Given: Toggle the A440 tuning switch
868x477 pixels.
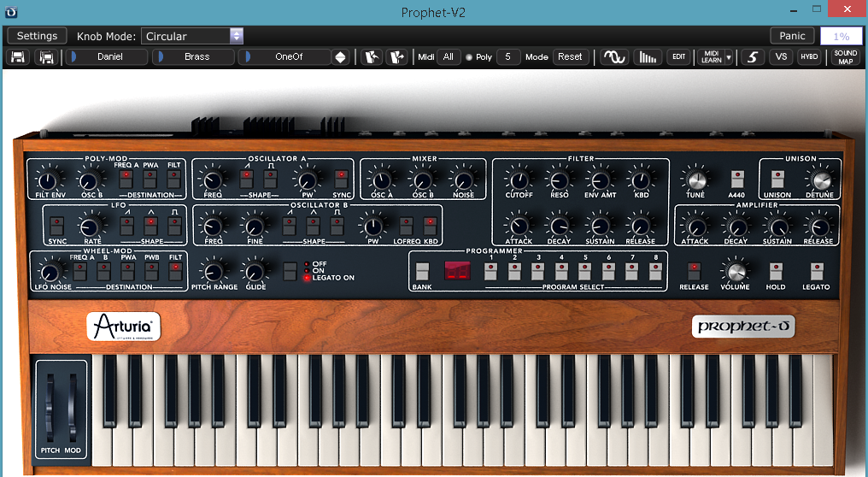Looking at the screenshot, I should tap(736, 179).
